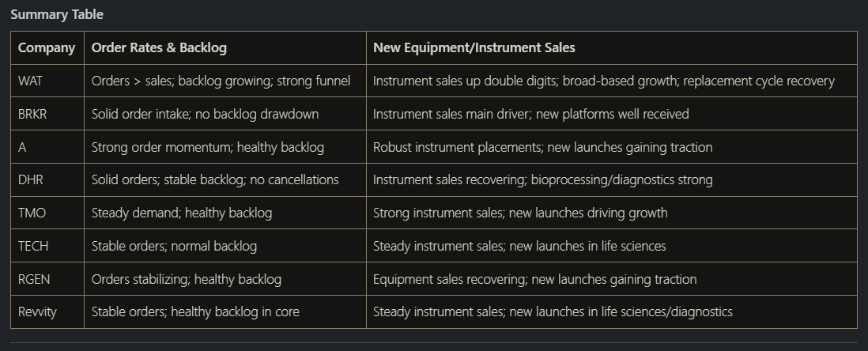
Task: Click 'Strong order momentum; healthy backlog' cell
Action: point(225,147)
